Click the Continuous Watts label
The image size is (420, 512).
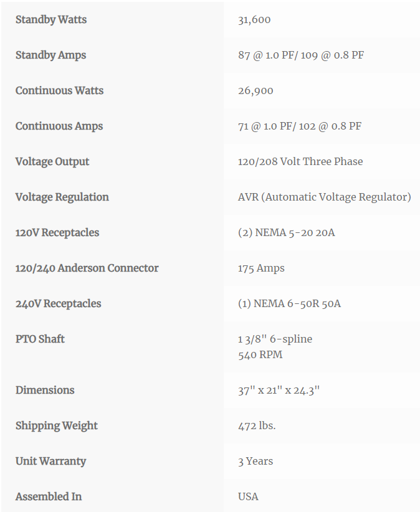click(x=59, y=90)
